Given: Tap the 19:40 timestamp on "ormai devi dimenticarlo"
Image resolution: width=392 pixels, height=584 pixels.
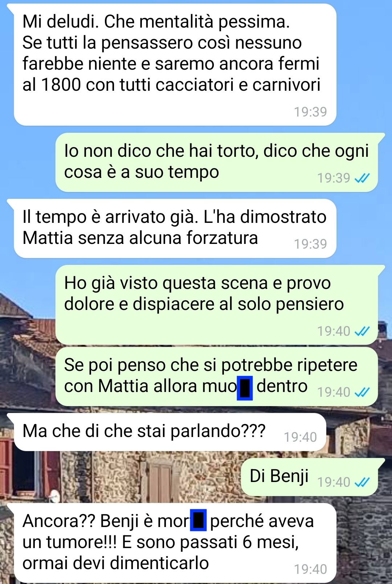Looking at the screenshot, I should (x=310, y=569).
